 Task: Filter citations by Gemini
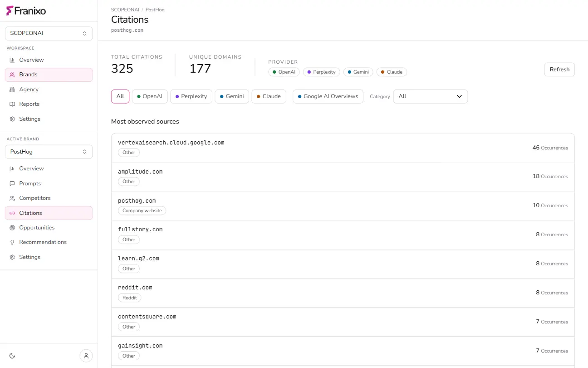(x=232, y=96)
